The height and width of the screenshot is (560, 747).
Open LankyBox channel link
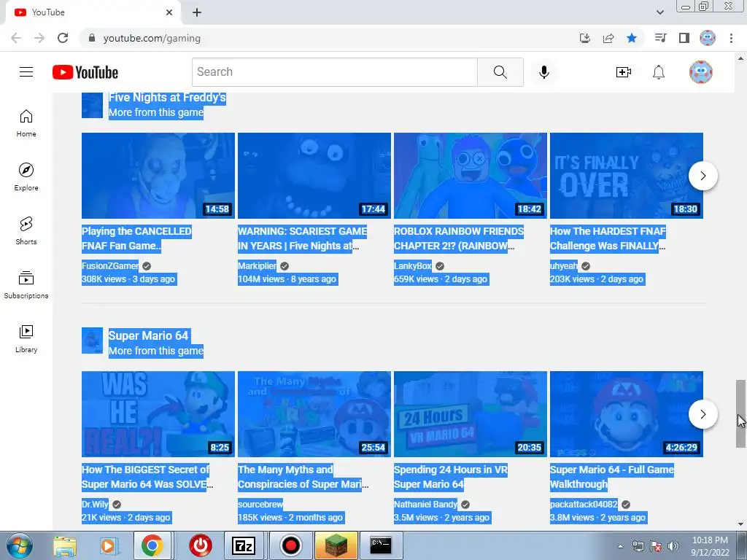(413, 265)
